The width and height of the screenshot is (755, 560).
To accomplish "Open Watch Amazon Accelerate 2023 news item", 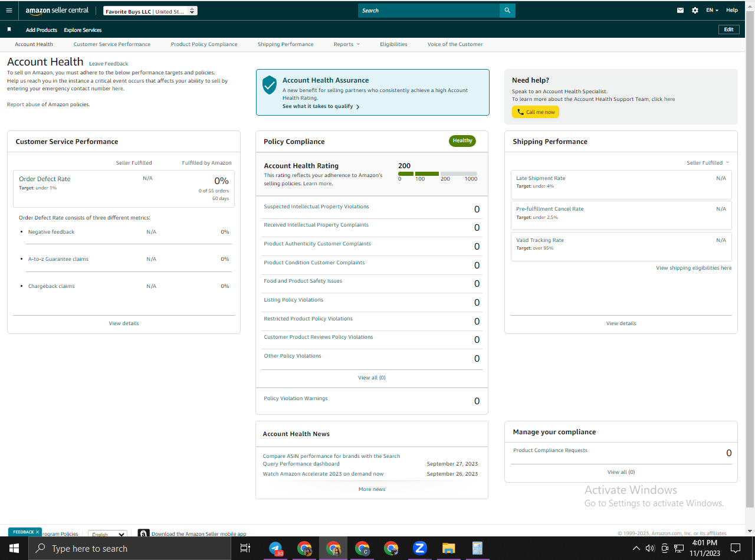I will (323, 474).
